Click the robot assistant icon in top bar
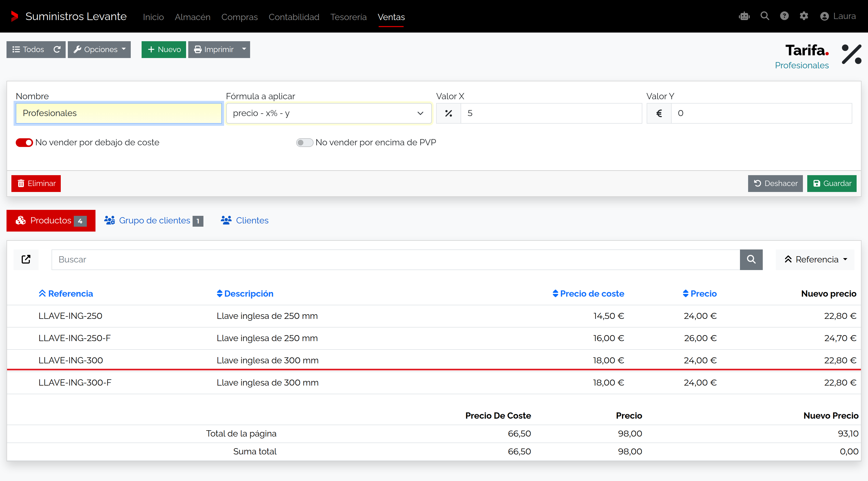This screenshot has width=868, height=481. coord(744,16)
